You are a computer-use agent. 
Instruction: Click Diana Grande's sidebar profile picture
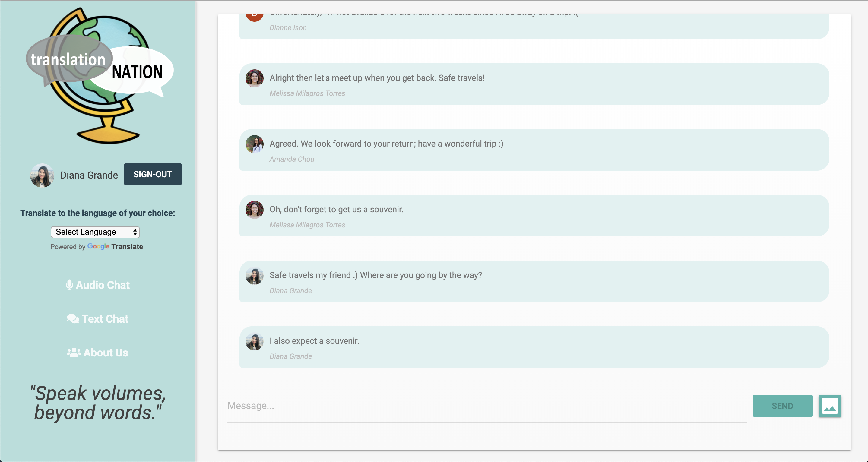tap(42, 175)
